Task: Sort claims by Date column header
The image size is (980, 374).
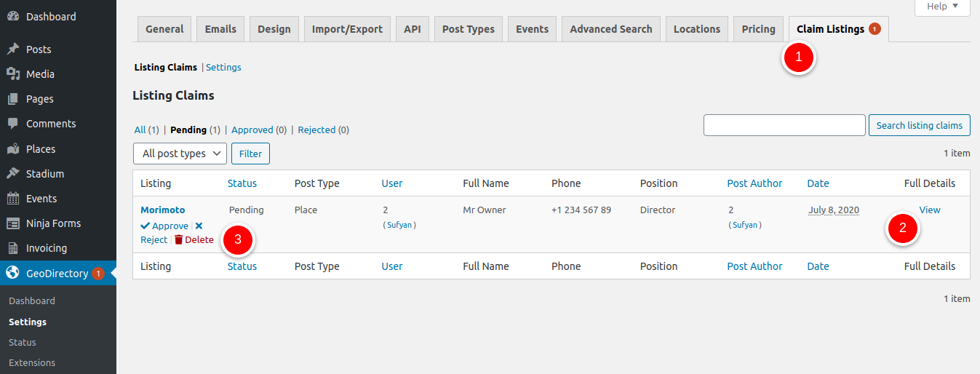Action: pos(818,183)
